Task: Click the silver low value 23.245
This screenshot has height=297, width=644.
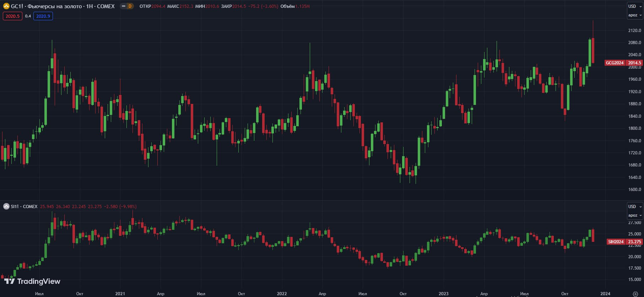Action: [79, 206]
